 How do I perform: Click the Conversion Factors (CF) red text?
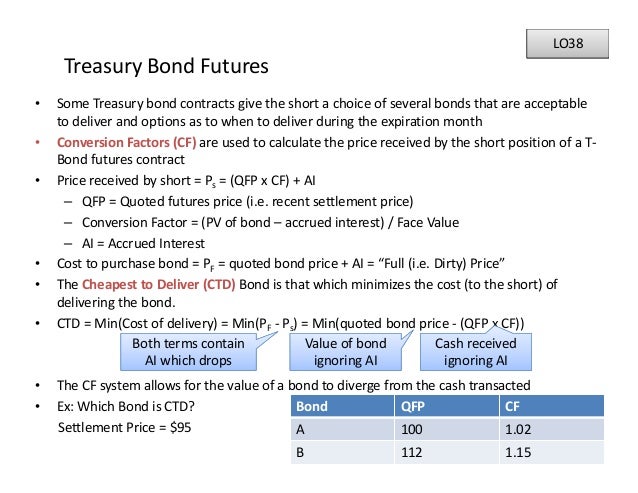click(x=127, y=142)
